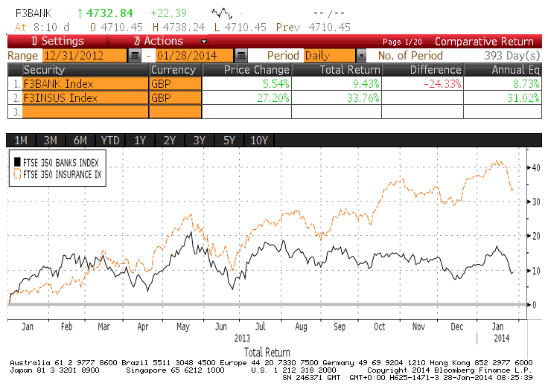Click the Prev 4710.45 value

coord(313,28)
